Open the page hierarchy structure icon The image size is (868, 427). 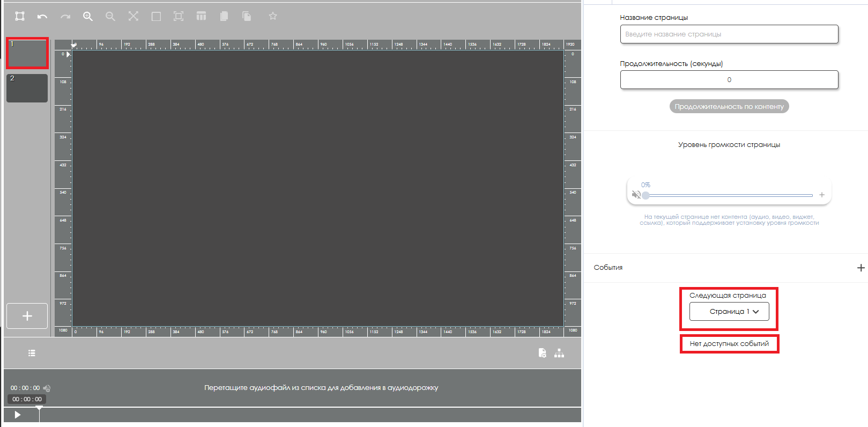tap(559, 353)
